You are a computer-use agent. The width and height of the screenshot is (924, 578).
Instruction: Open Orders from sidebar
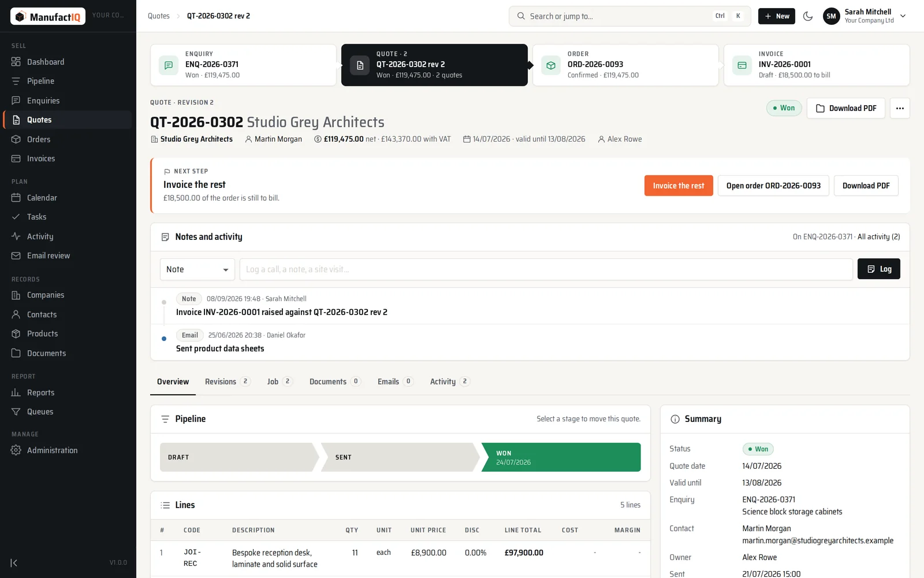click(x=68, y=139)
